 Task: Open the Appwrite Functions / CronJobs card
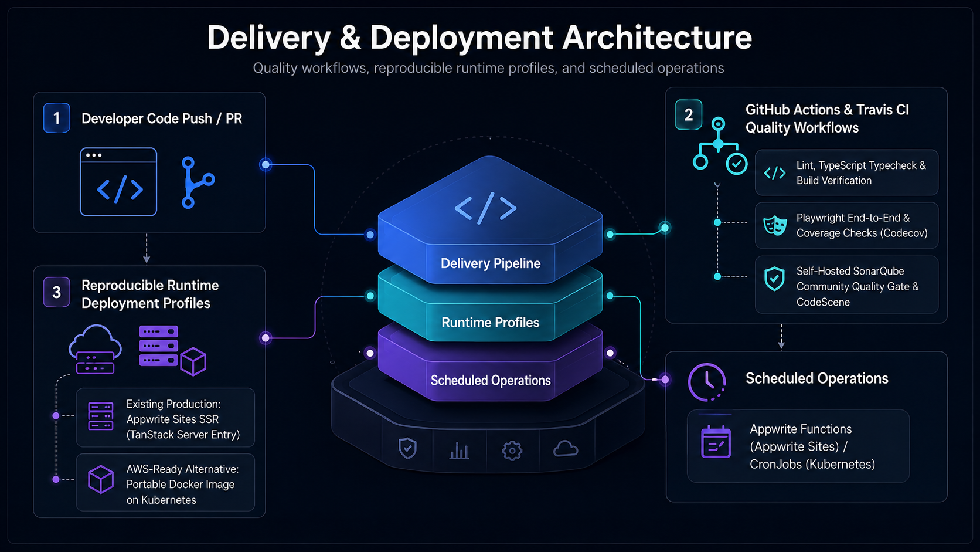pos(798,446)
